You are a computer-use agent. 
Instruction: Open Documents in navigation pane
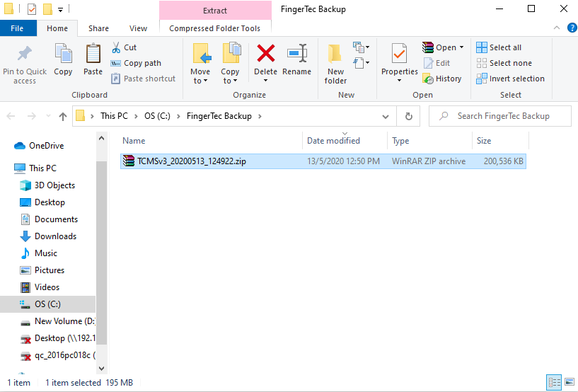click(49, 219)
